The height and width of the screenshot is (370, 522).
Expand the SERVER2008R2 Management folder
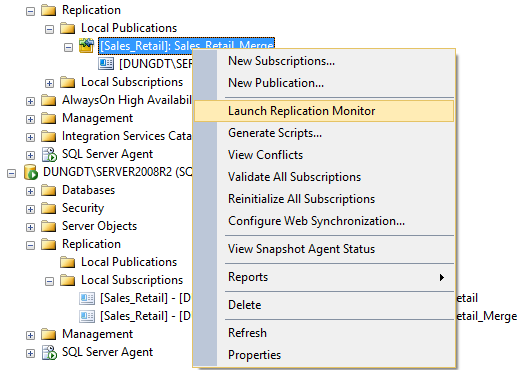coord(30,335)
